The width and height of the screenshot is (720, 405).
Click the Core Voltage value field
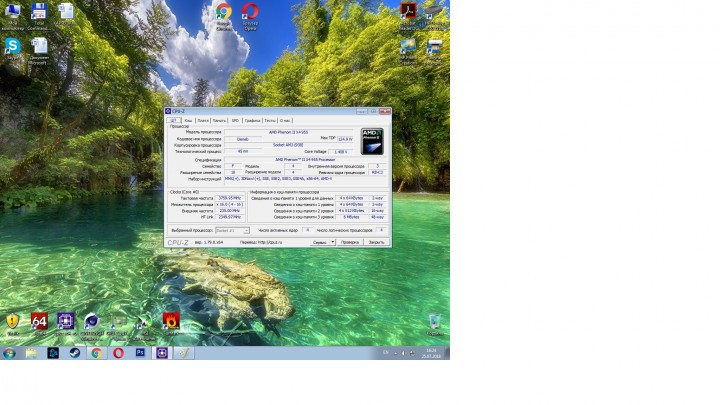click(341, 152)
